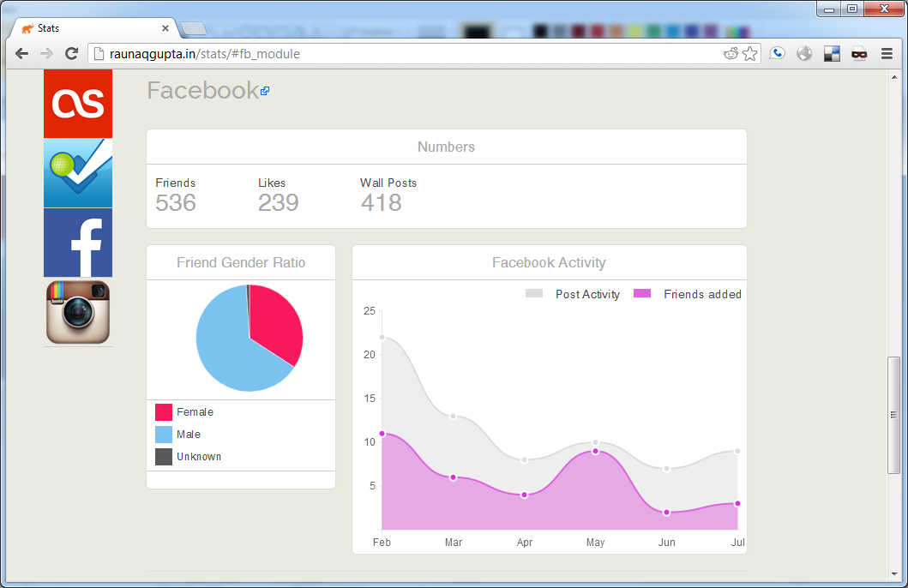Click the Apr point on Friends added line
908x588 pixels.
524,495
